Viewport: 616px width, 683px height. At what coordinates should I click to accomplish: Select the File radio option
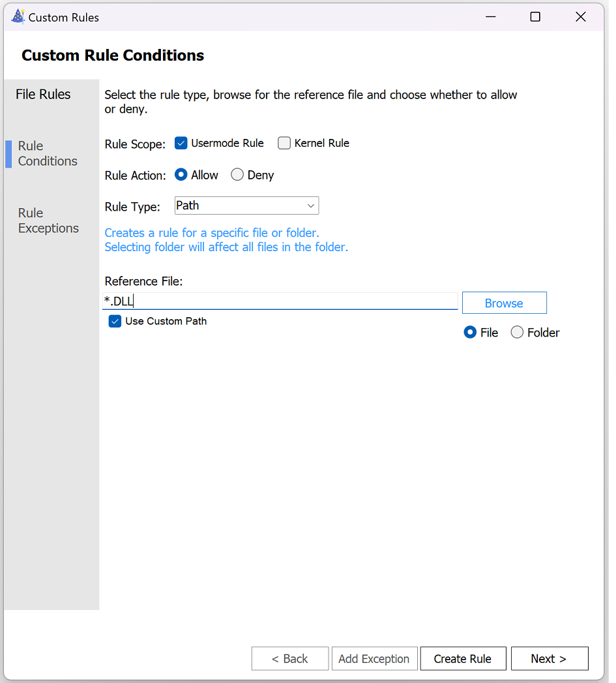[470, 333]
